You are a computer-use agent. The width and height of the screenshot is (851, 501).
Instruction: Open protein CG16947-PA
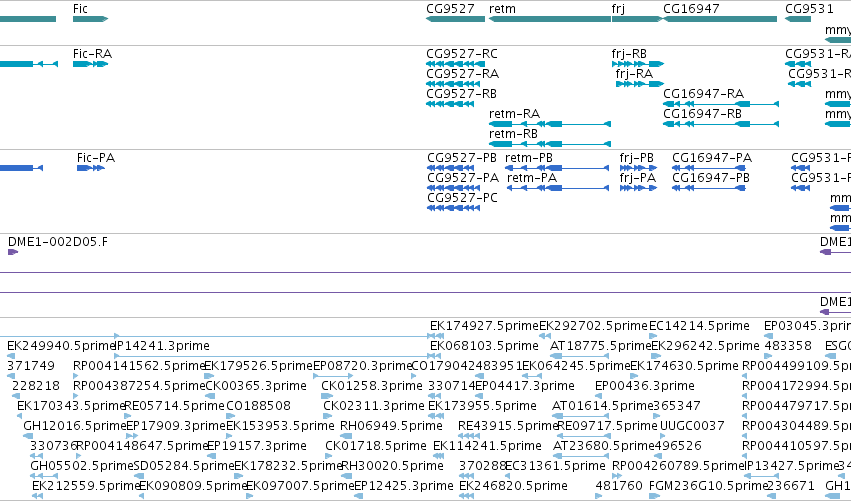pyautogui.click(x=712, y=158)
